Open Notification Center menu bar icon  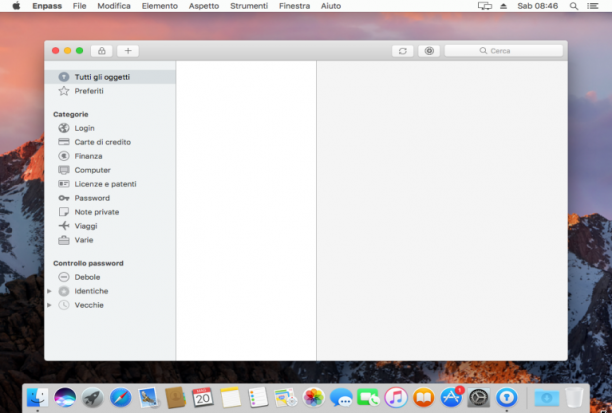click(x=592, y=6)
